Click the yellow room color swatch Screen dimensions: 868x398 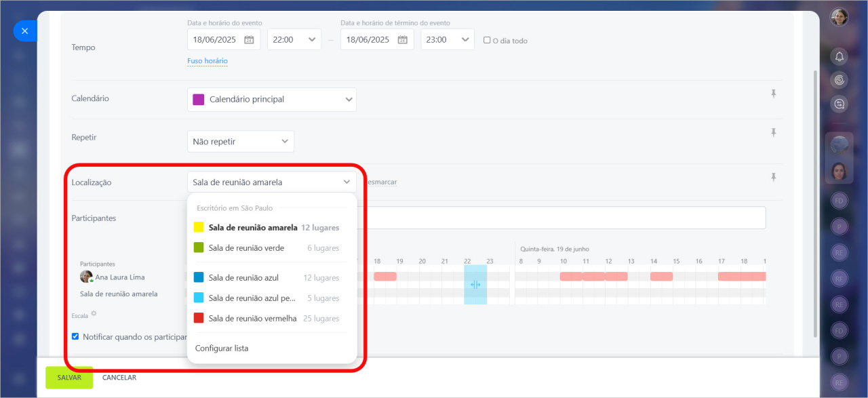199,228
